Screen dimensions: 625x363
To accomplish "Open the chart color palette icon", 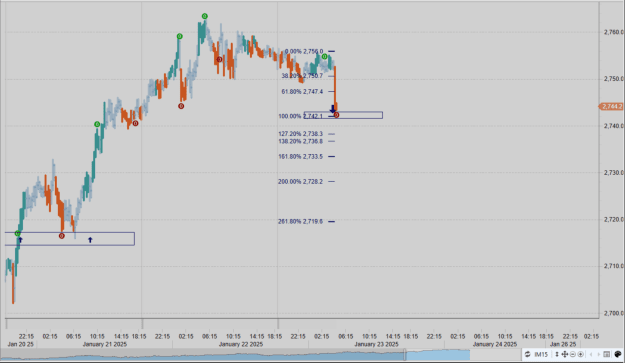I will point(618,354).
